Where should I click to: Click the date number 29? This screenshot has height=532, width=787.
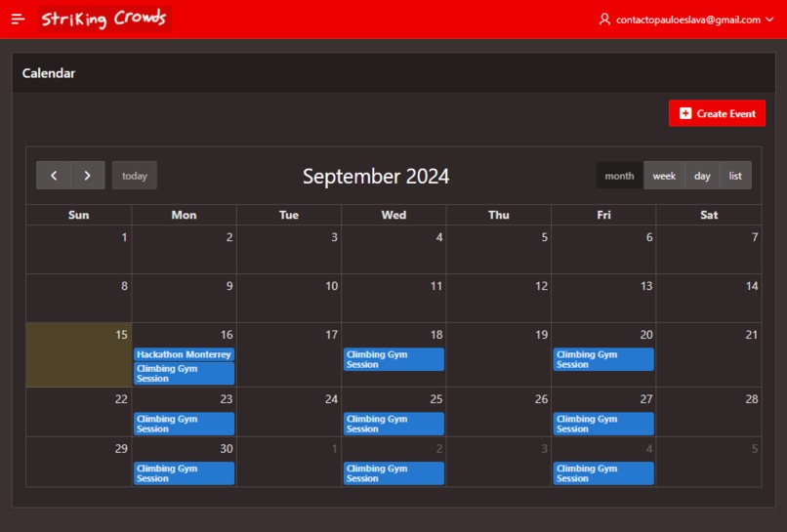121,449
